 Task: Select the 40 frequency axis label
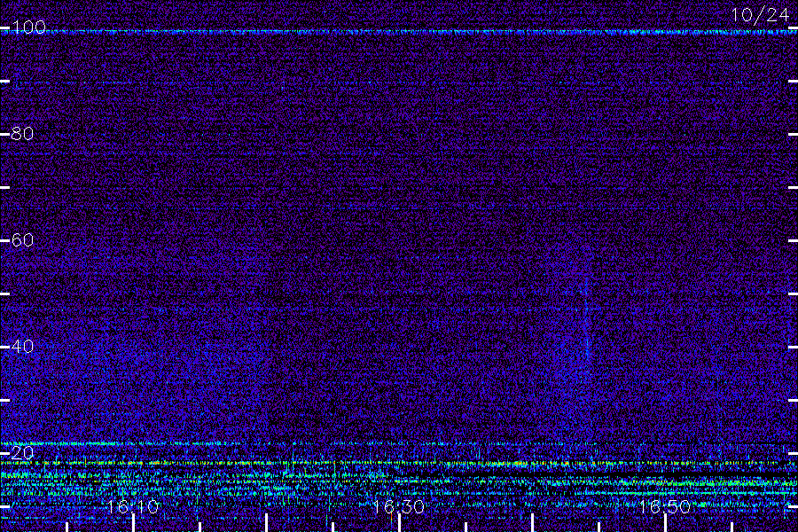[x=22, y=346]
